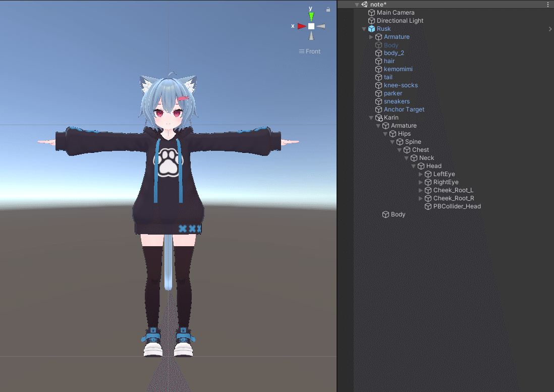Select the disabled Body object under Rusk
This screenshot has height=392, width=554.
[x=391, y=45]
